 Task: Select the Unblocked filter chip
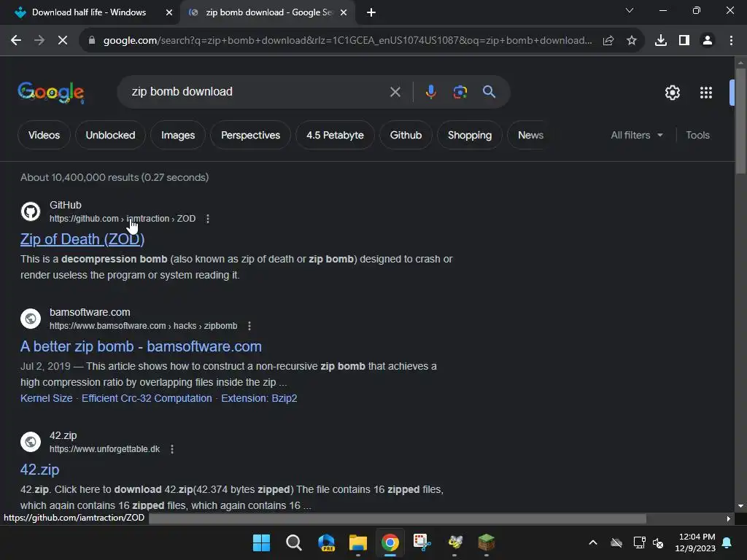coord(111,135)
